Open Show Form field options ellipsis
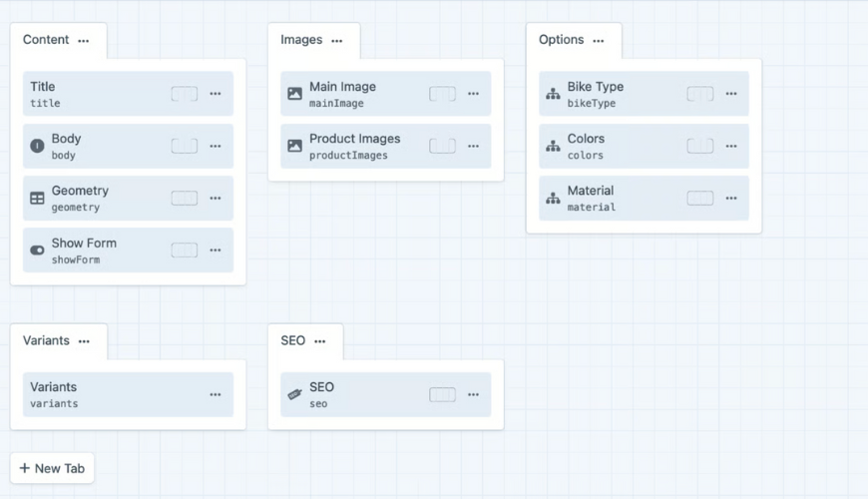The image size is (868, 499). 216,250
